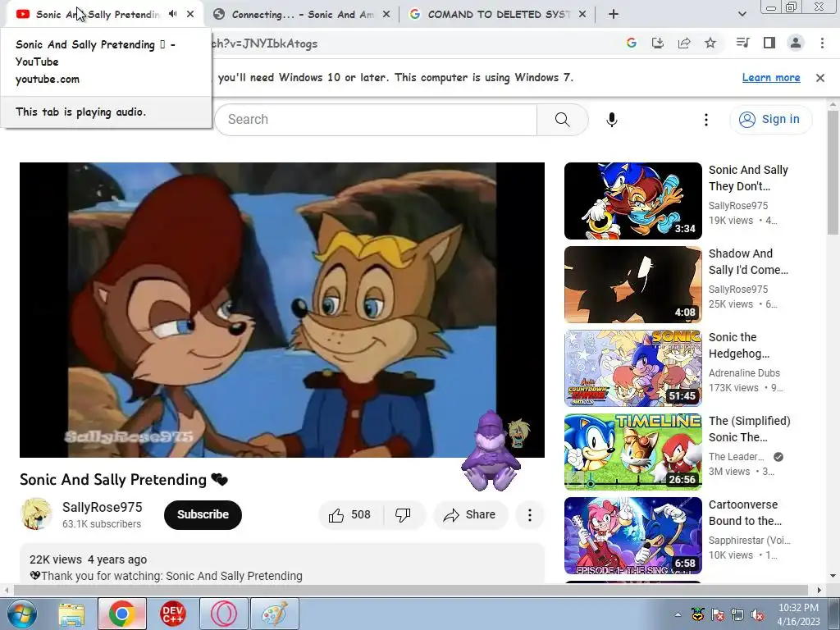Screen dimensions: 840x630
Task: Open the Sonic And Sally They Don't thumbnail
Action: 632,201
